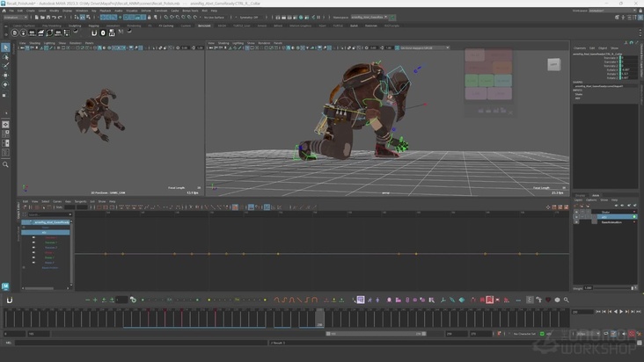Click the dark red heart icon above timeline
The height and width of the screenshot is (362, 644).
pos(548,300)
